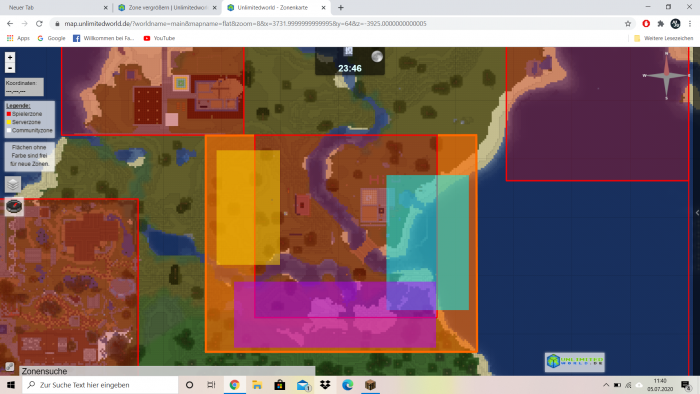
Task: Click the compass icon on map sidebar
Action: tap(14, 207)
